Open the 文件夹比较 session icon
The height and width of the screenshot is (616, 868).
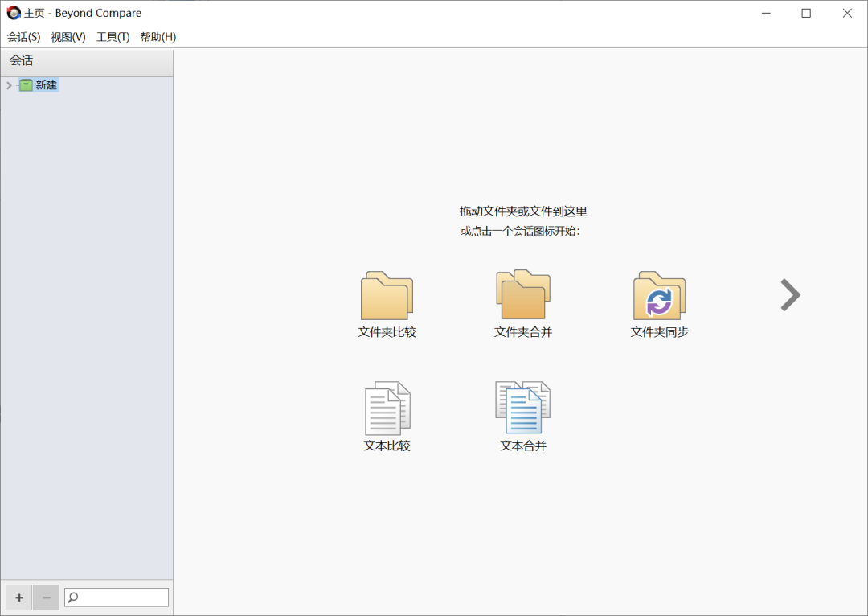click(x=387, y=296)
